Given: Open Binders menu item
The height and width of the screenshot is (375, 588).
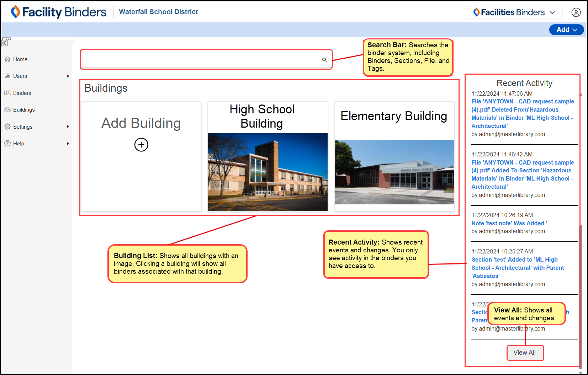Looking at the screenshot, I should click(22, 93).
